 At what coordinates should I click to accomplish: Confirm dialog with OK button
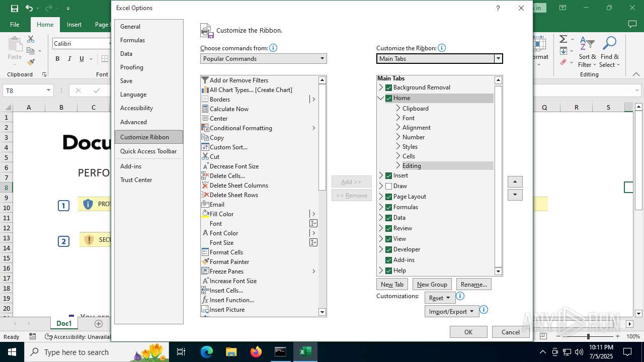[468, 332]
